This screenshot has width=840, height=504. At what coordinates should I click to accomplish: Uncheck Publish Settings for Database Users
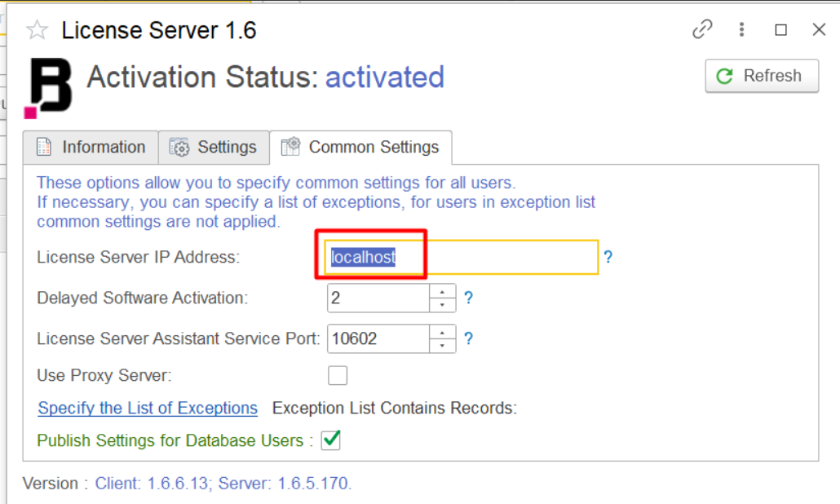[x=330, y=440]
